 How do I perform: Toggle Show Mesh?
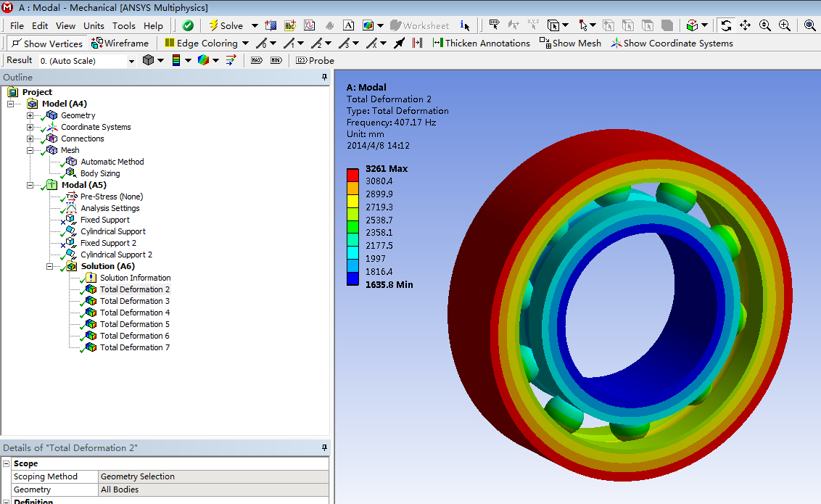(570, 44)
